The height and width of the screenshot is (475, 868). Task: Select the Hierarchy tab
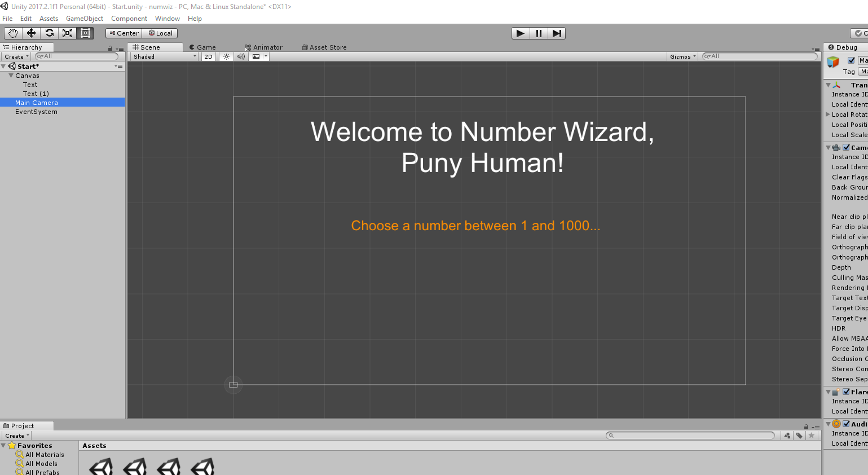[27, 47]
